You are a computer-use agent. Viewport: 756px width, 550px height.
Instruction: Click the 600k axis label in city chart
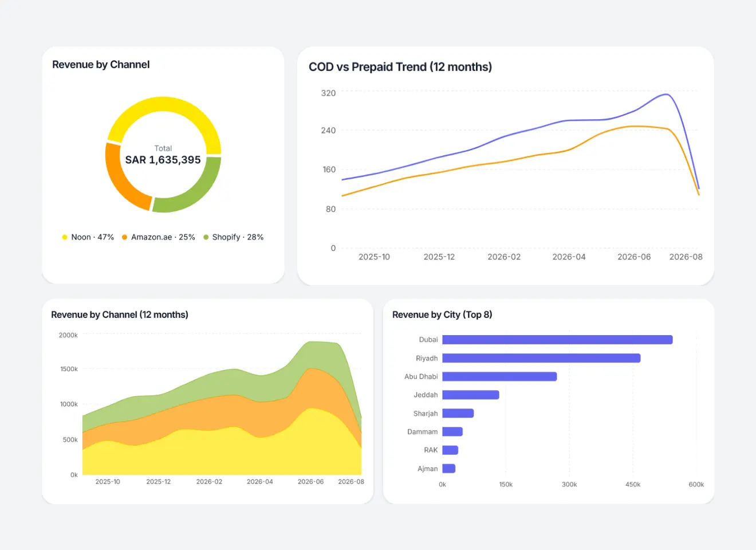point(696,484)
